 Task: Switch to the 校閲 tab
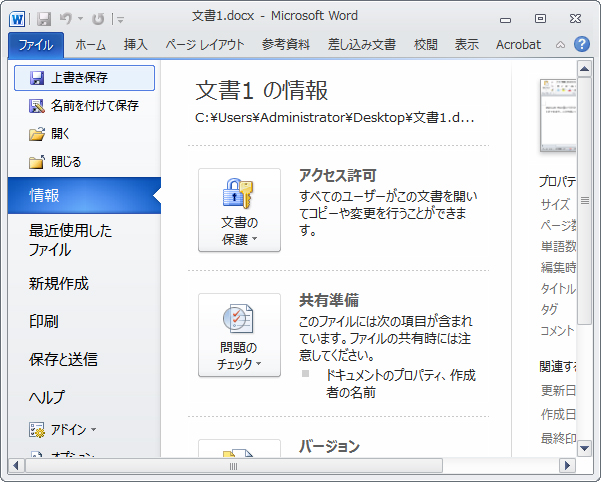pos(425,45)
